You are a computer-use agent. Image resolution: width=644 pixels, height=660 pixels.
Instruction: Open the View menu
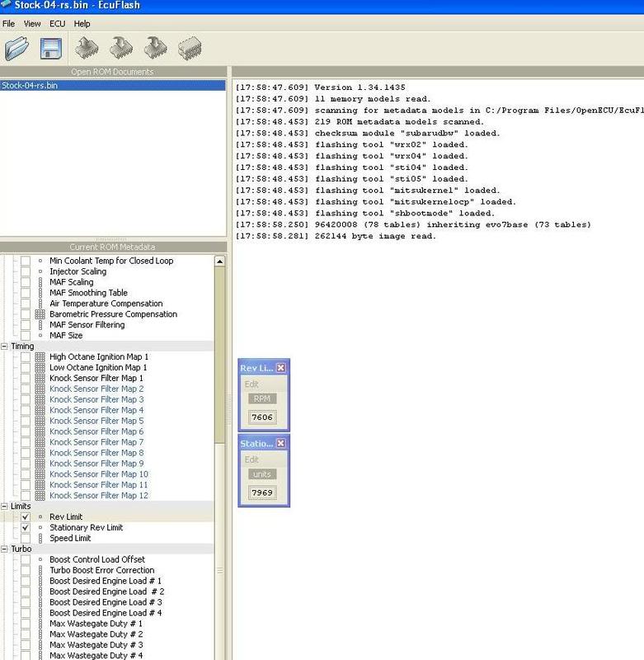(x=32, y=24)
